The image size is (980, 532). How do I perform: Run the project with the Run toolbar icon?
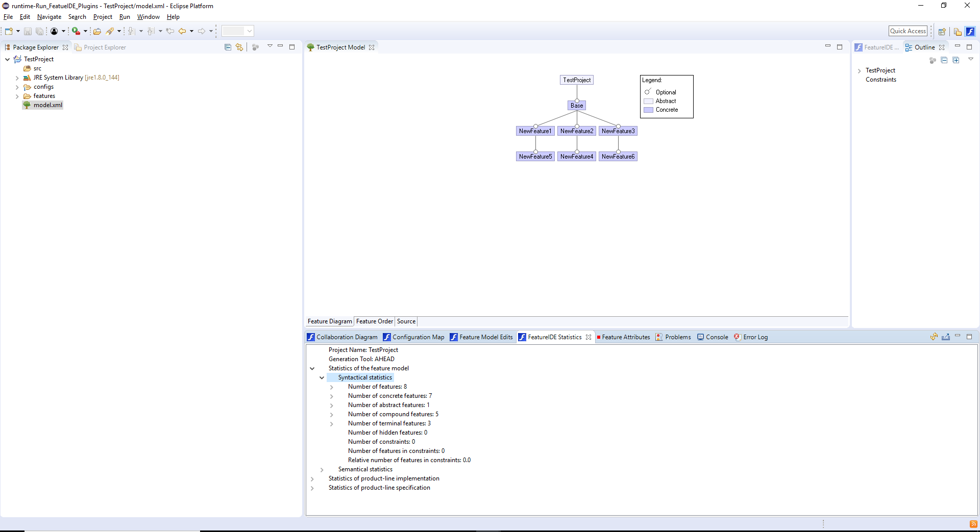pyautogui.click(x=75, y=31)
